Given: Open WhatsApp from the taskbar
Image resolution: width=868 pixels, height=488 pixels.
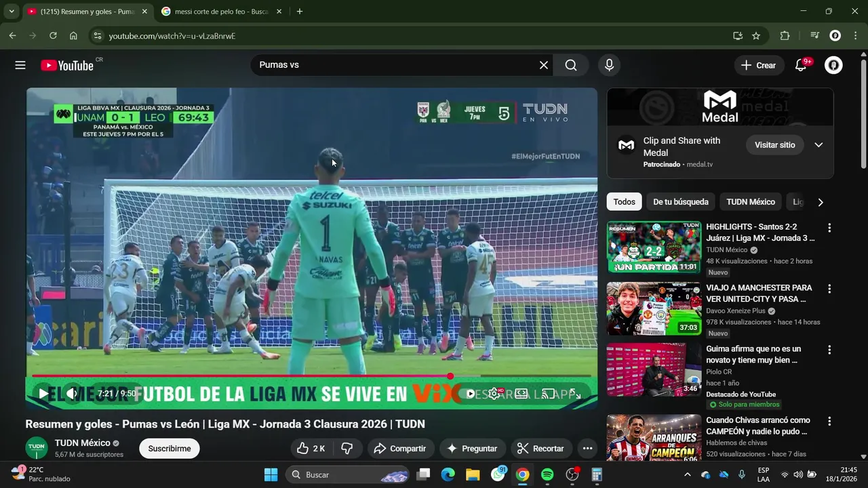Looking at the screenshot, I should (498, 474).
